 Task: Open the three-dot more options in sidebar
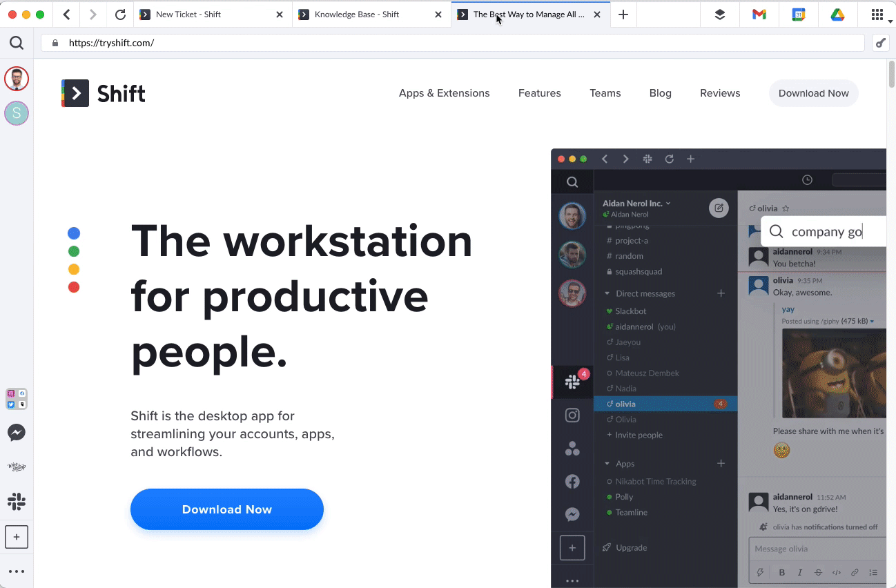[x=17, y=571]
